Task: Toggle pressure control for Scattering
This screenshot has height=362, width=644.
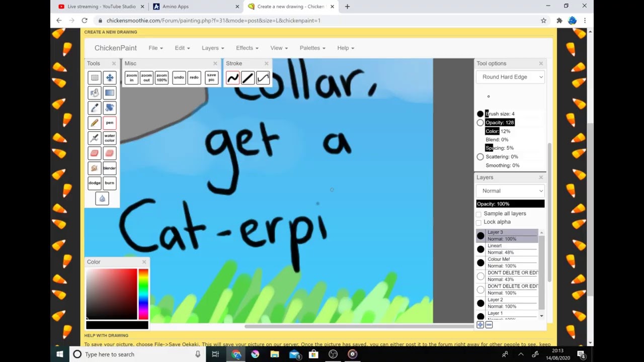Action: click(480, 157)
